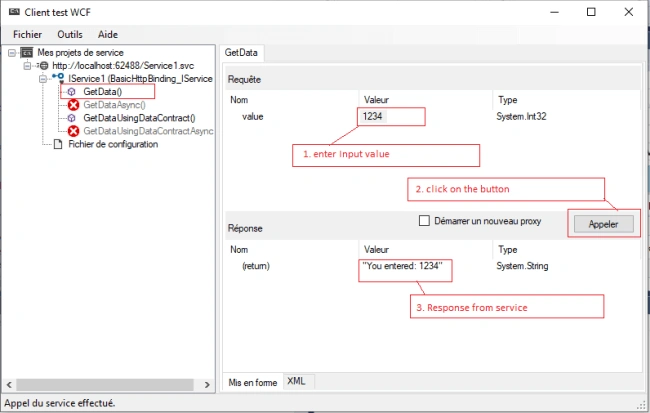
Task: Click the IService1 endpoint contract icon
Action: coord(58,78)
